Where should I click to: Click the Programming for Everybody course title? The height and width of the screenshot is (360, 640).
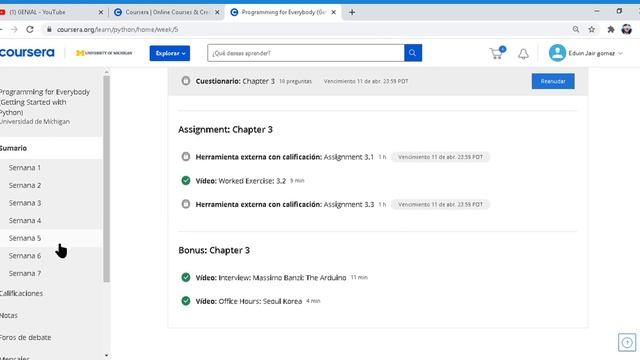tap(45, 102)
